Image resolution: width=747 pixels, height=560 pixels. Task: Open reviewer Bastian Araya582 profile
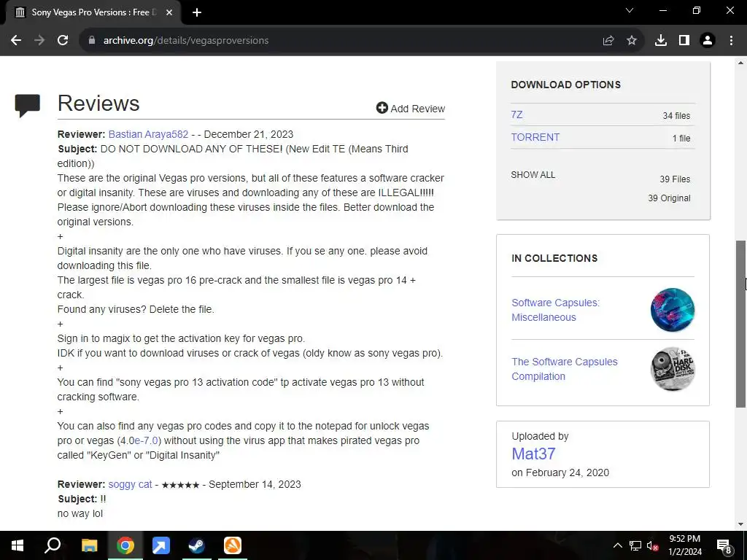(x=148, y=134)
